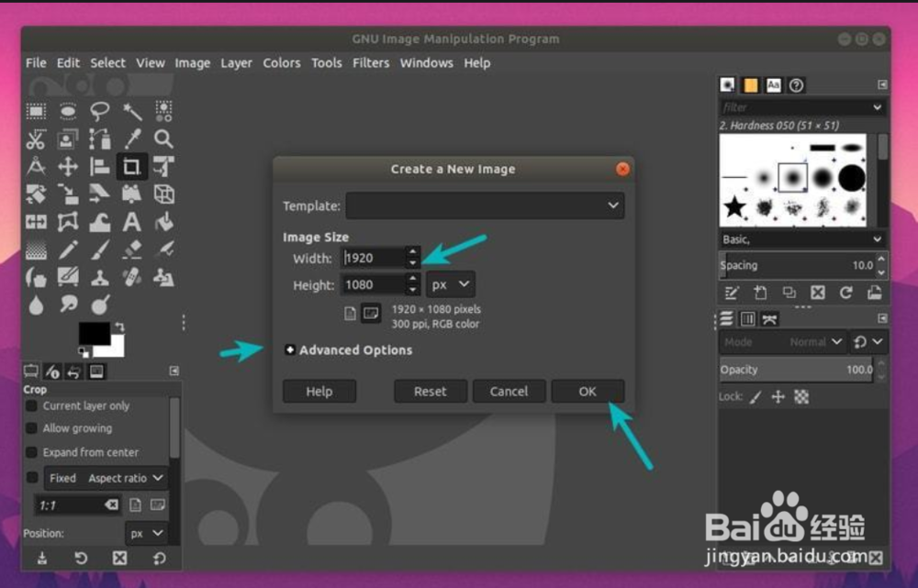This screenshot has height=588, width=918.
Task: Select the Crop tool
Action: (131, 167)
